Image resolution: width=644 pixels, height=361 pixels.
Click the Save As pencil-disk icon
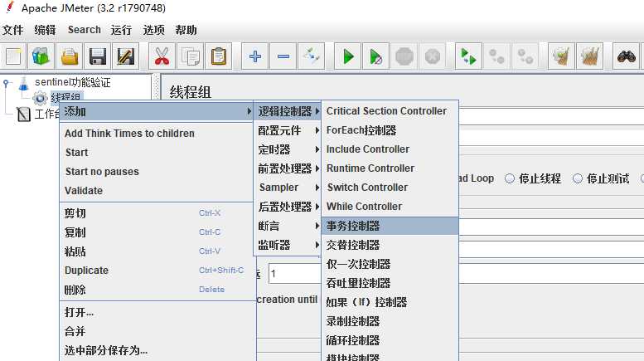point(125,56)
